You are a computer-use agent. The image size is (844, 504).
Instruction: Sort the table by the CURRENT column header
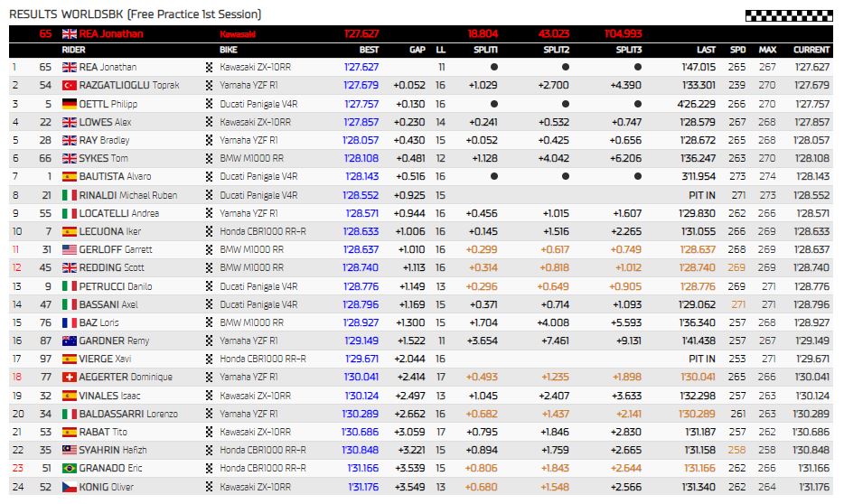[811, 50]
